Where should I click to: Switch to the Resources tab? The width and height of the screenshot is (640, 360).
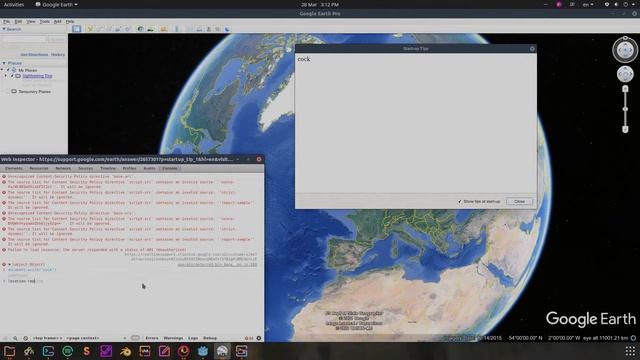click(39, 168)
